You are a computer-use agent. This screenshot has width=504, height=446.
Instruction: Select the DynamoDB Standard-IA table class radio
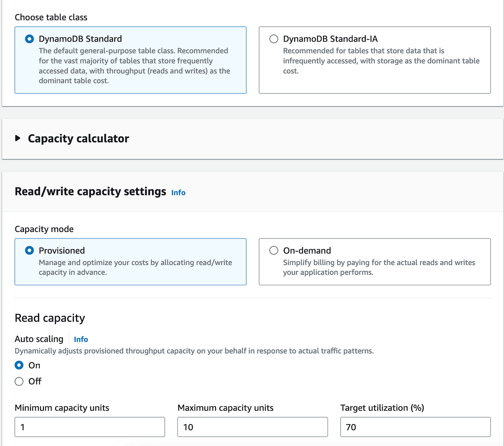274,39
